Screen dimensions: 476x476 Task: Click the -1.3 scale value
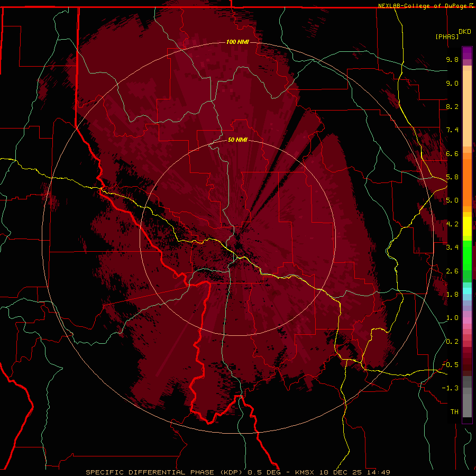(x=450, y=388)
